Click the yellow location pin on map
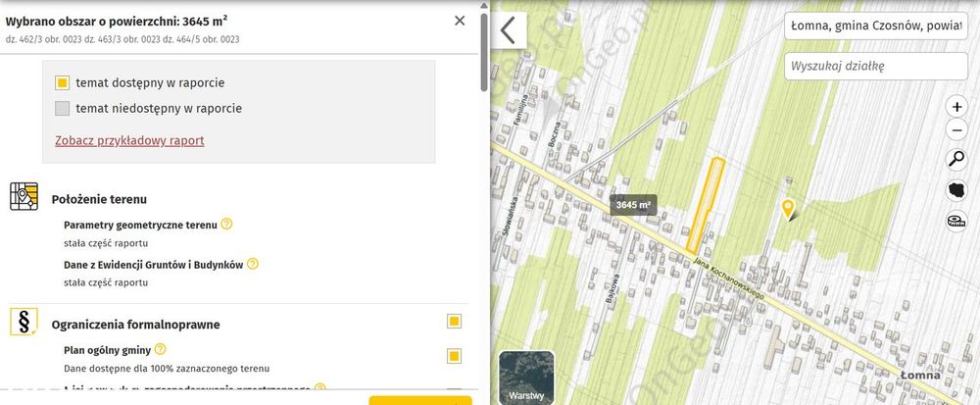980x405 pixels. click(788, 209)
